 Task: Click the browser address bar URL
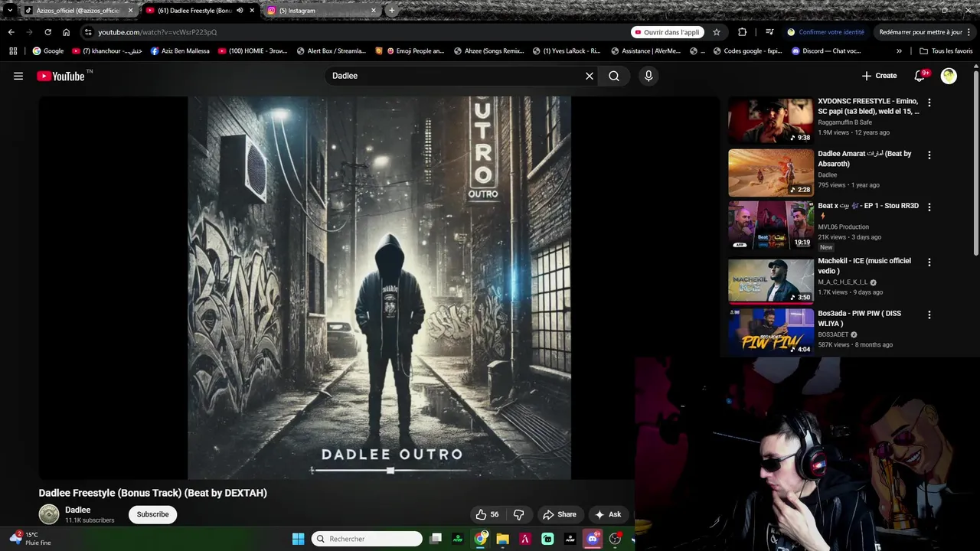click(158, 32)
